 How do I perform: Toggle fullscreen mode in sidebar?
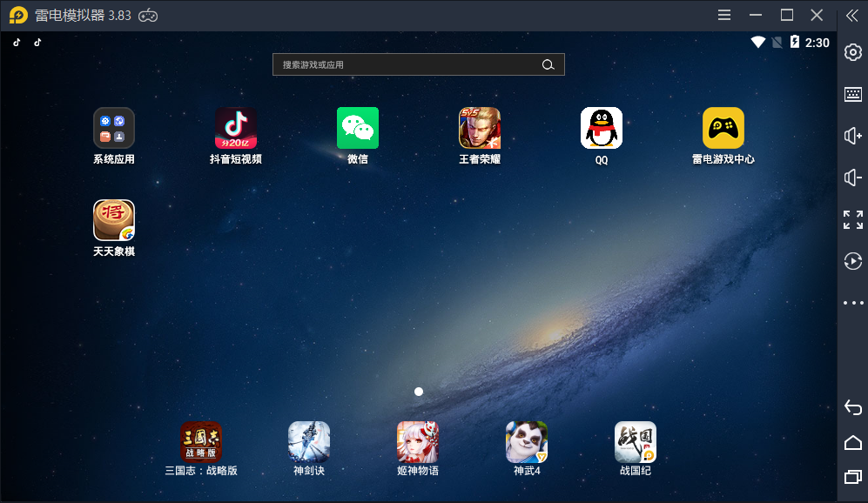click(853, 219)
